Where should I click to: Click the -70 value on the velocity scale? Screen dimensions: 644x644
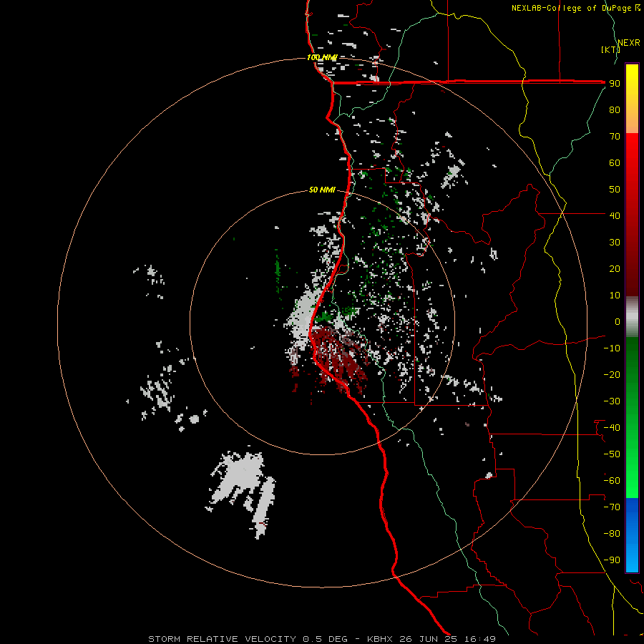tap(612, 507)
